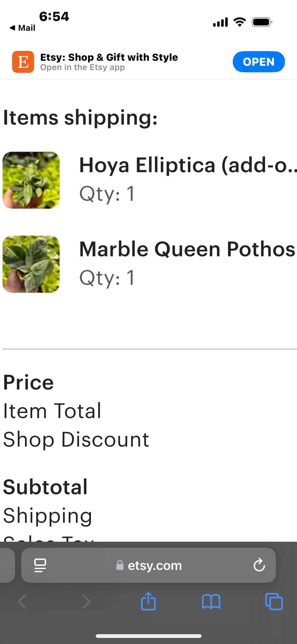Image resolution: width=297 pixels, height=644 pixels.
Task: Tap the battery status icon
Action: [x=262, y=22]
